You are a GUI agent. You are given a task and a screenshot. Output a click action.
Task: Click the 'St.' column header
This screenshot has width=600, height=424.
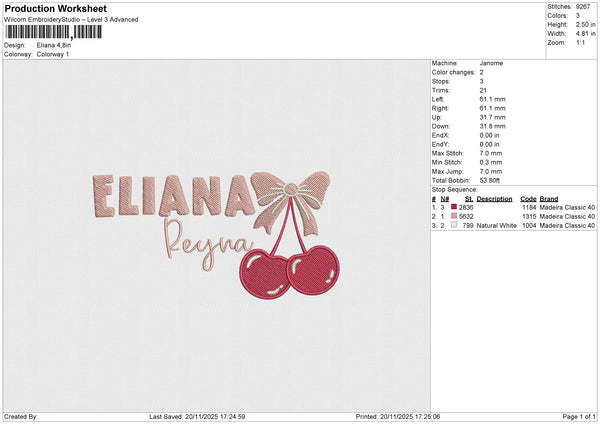point(469,199)
